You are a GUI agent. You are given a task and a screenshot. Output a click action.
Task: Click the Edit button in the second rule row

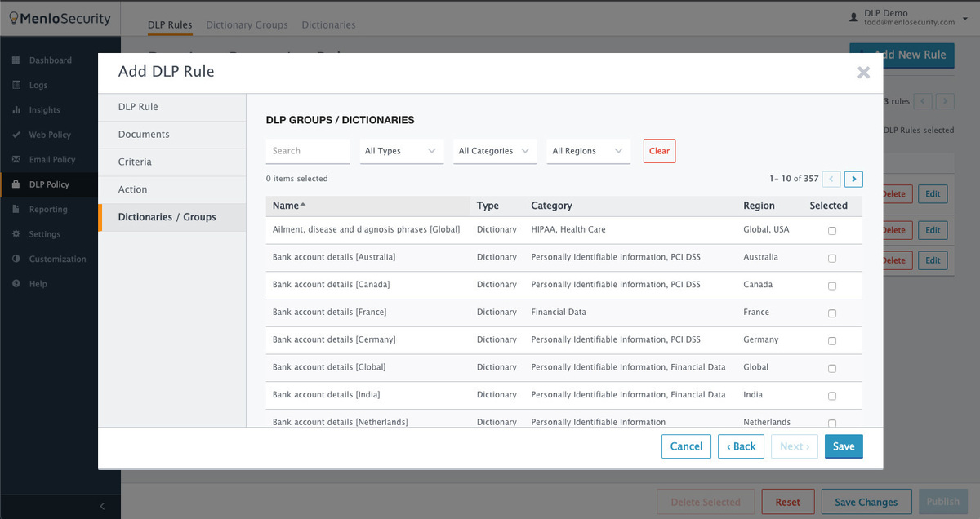coord(933,230)
